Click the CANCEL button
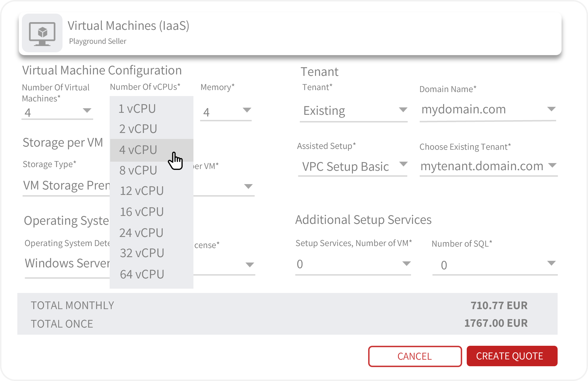 (415, 356)
